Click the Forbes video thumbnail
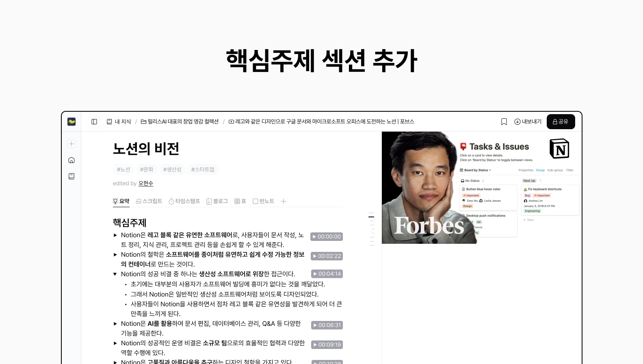This screenshot has height=364, width=643. tap(482, 188)
